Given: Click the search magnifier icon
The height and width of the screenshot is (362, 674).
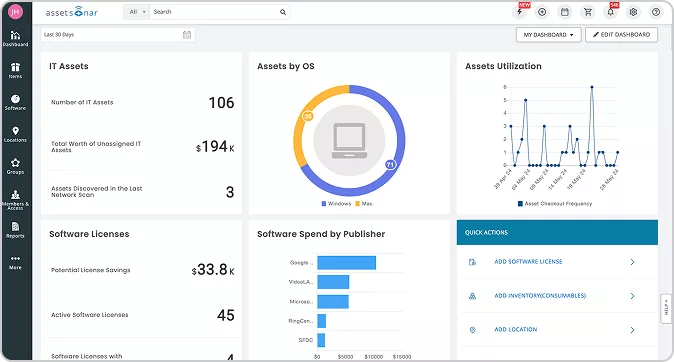Looking at the screenshot, I should pyautogui.click(x=283, y=12).
